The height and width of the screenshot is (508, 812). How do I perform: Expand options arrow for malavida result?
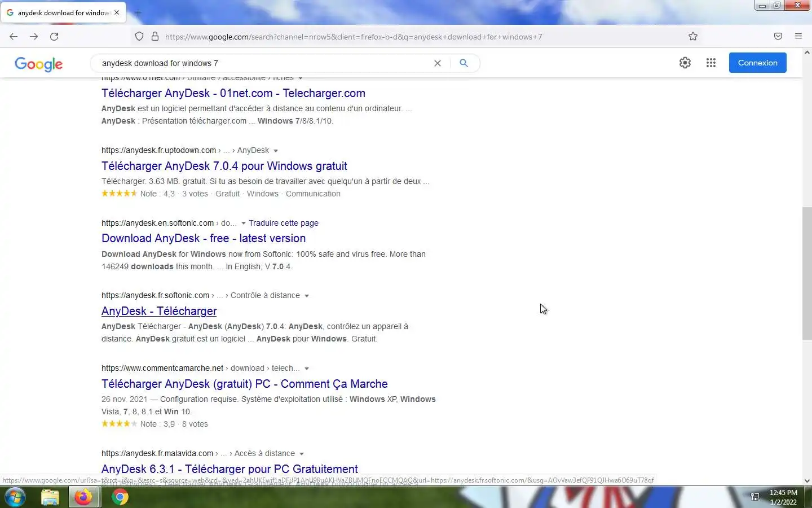(302, 454)
